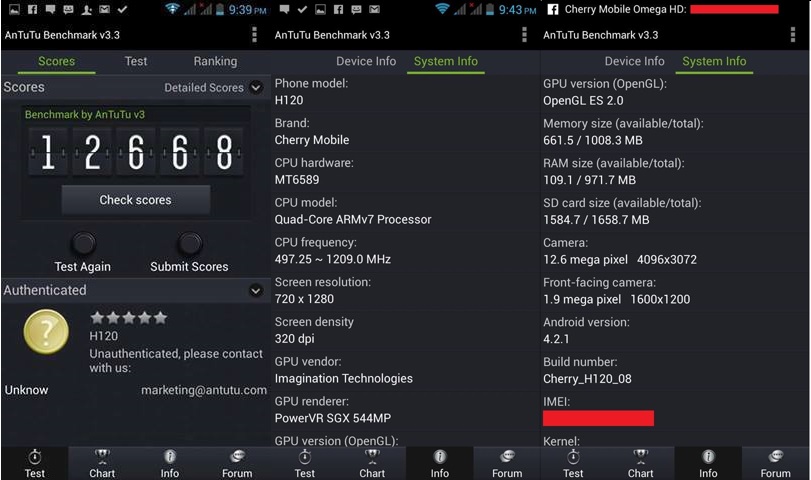Viewport: 811px width, 480px height.
Task: Tap Chart trophy icon in left panel bottom bar
Action: pos(102,457)
